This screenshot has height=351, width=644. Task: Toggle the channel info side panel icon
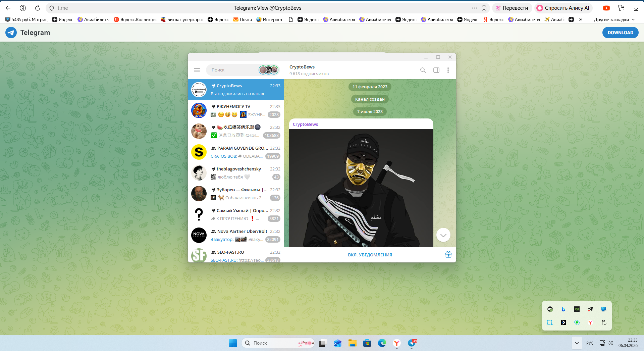(x=436, y=70)
